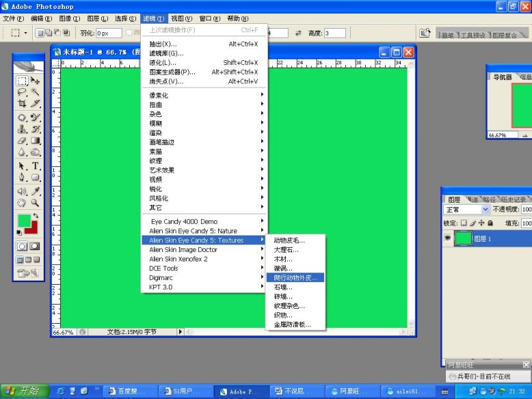Switch to Standard Mode editing
Screen dimensions: 532x399
22,246
